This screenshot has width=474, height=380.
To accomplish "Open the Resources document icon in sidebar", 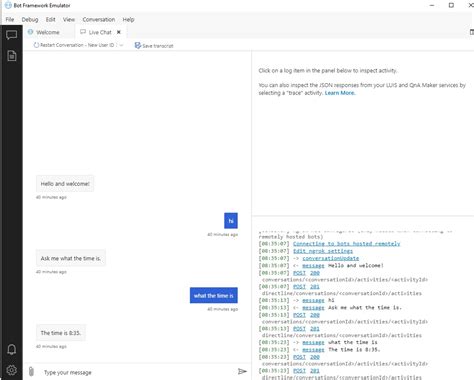I will (x=12, y=56).
